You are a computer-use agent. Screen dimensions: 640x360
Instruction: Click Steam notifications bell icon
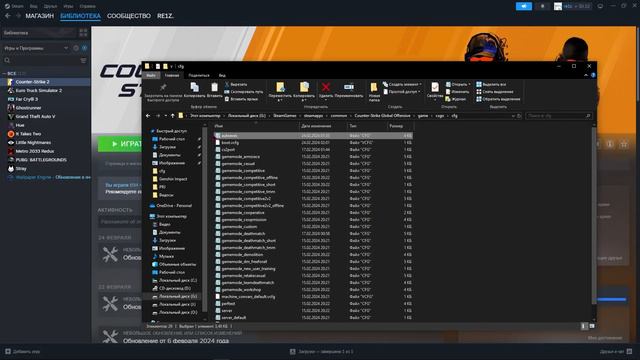542,6
